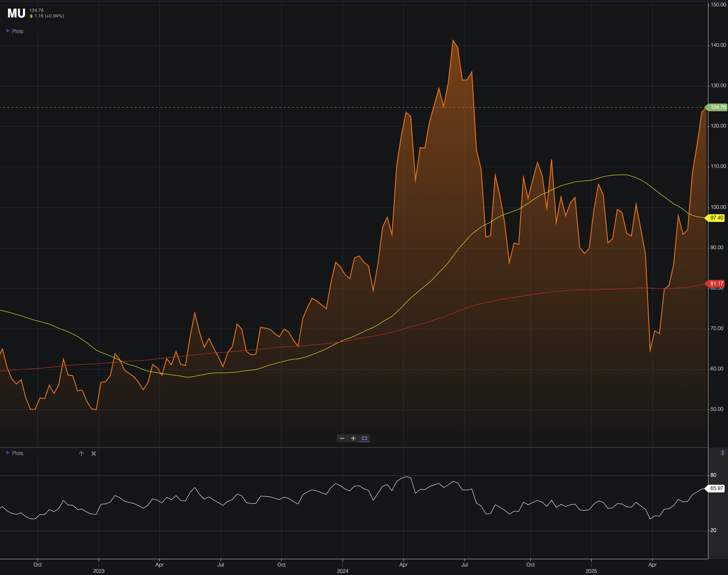Open the indicator panel options menu

(722, 453)
